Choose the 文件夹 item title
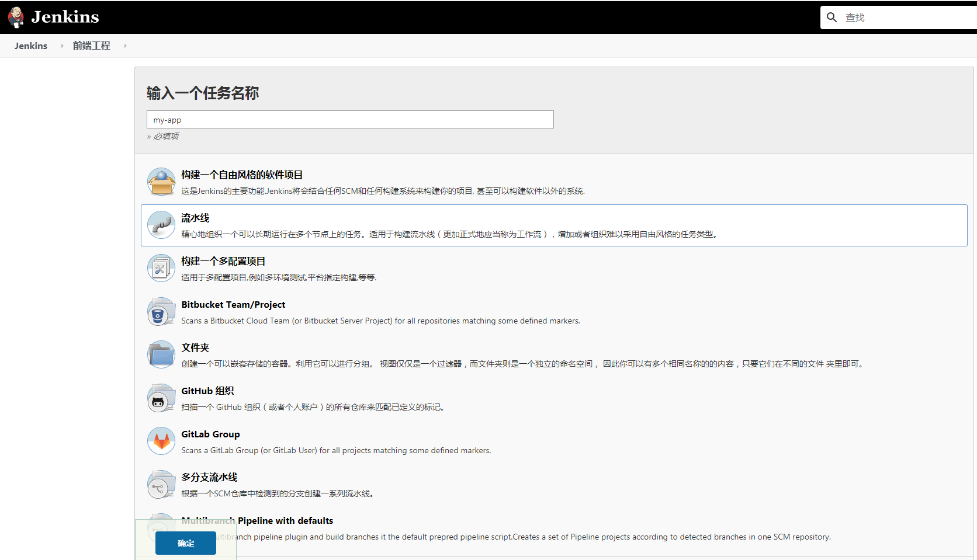977x560 pixels. click(195, 347)
